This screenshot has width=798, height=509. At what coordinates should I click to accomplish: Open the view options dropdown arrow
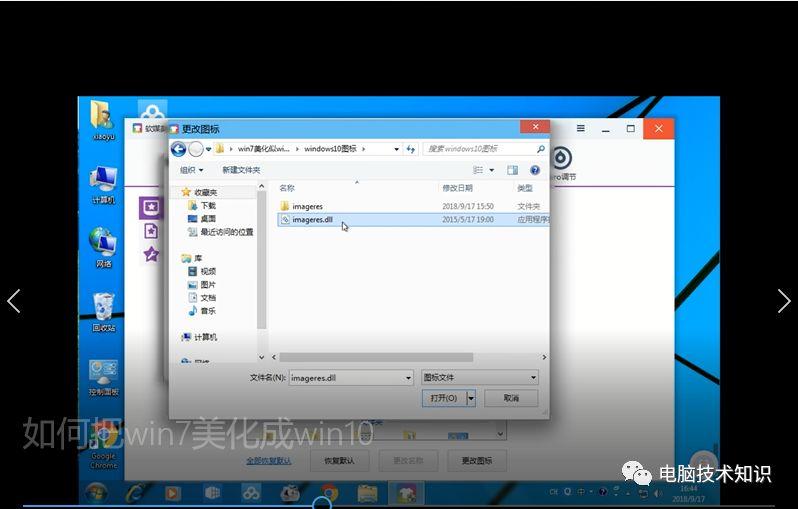tap(492, 170)
